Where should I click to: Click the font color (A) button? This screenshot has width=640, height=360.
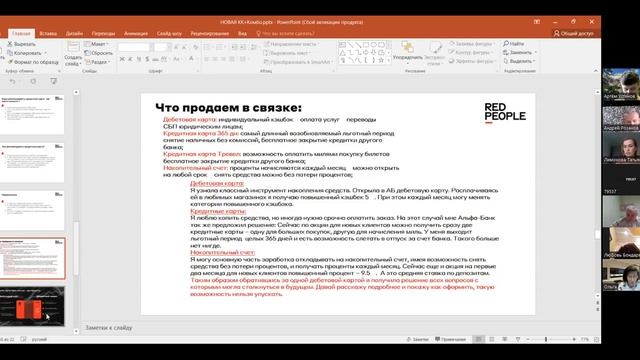coord(191,59)
